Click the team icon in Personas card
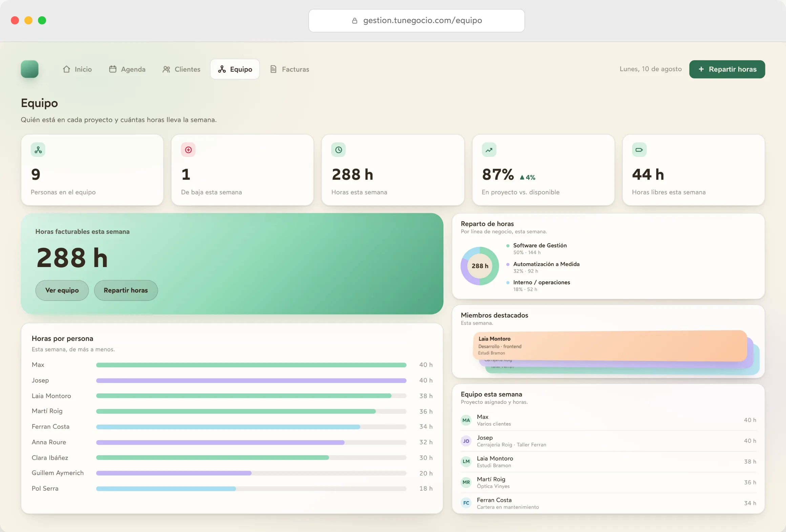 pos(38,150)
